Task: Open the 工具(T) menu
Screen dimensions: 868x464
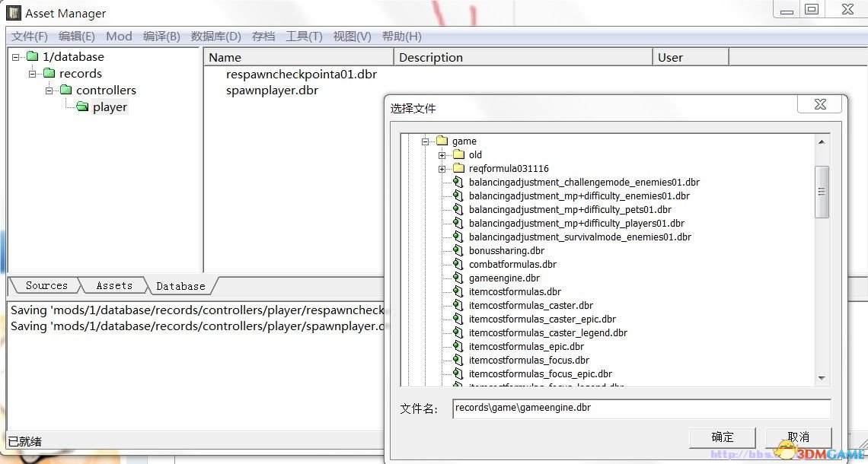Action: click(304, 37)
